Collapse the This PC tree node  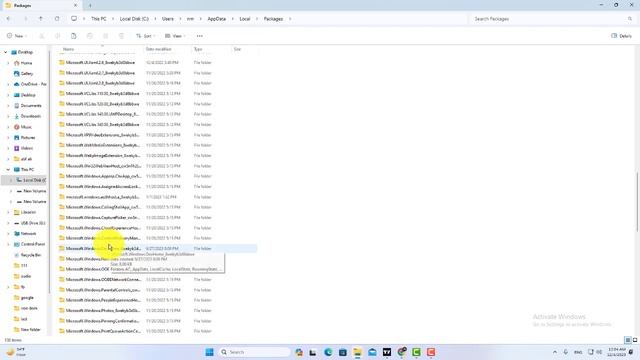click(x=8, y=169)
